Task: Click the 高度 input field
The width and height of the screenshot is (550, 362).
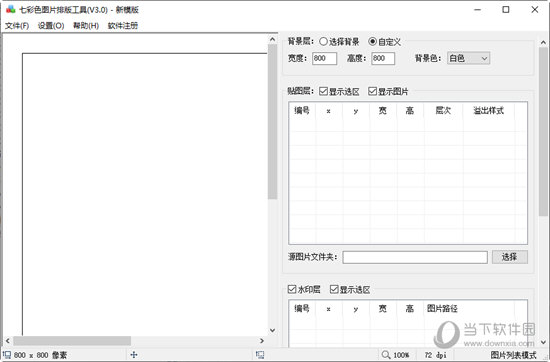Action: point(383,58)
